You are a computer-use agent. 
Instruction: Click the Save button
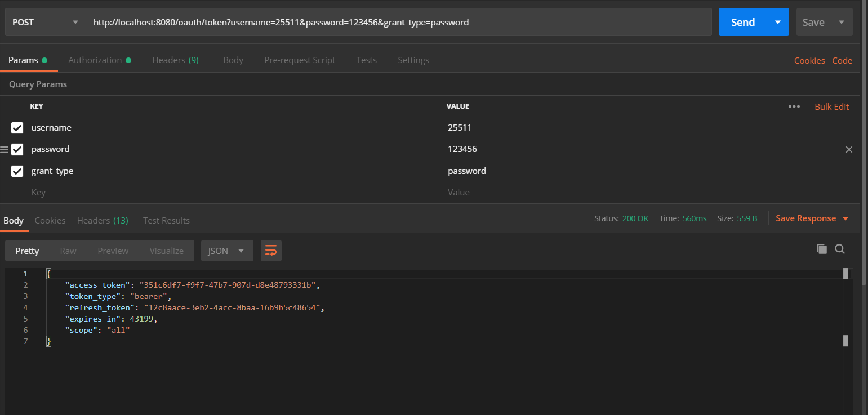pyautogui.click(x=813, y=23)
